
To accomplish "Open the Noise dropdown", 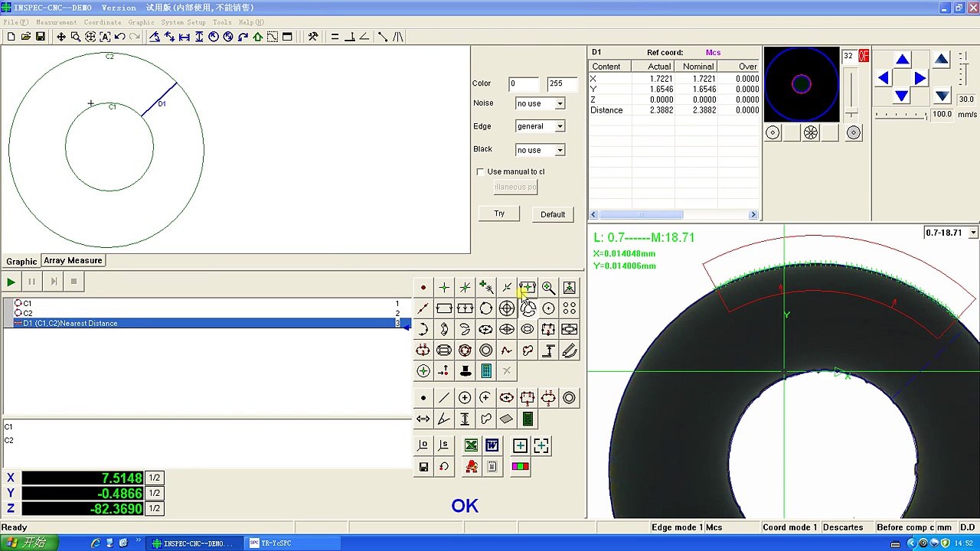I will pyautogui.click(x=560, y=103).
